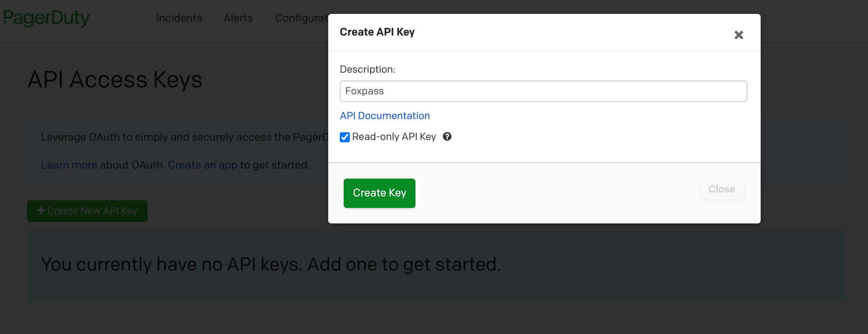This screenshot has height=334, width=868.
Task: Click the 'You currently have no API keys' message
Action: tap(271, 264)
